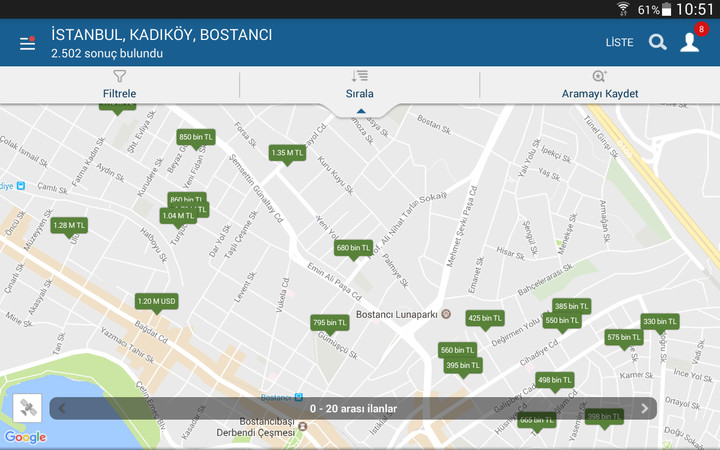Screen dimensions: 720x450
Task: Expand the panel using the Sırala arrow
Action: click(360, 111)
